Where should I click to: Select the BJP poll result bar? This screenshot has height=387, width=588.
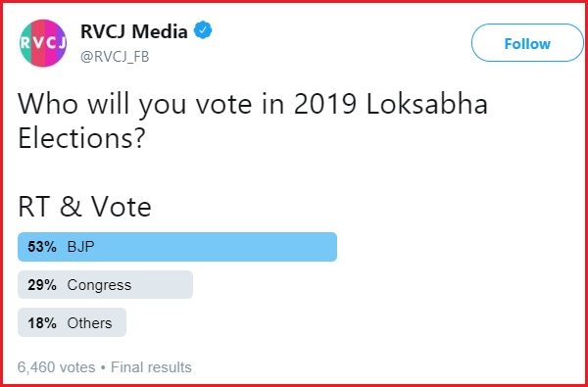click(177, 247)
